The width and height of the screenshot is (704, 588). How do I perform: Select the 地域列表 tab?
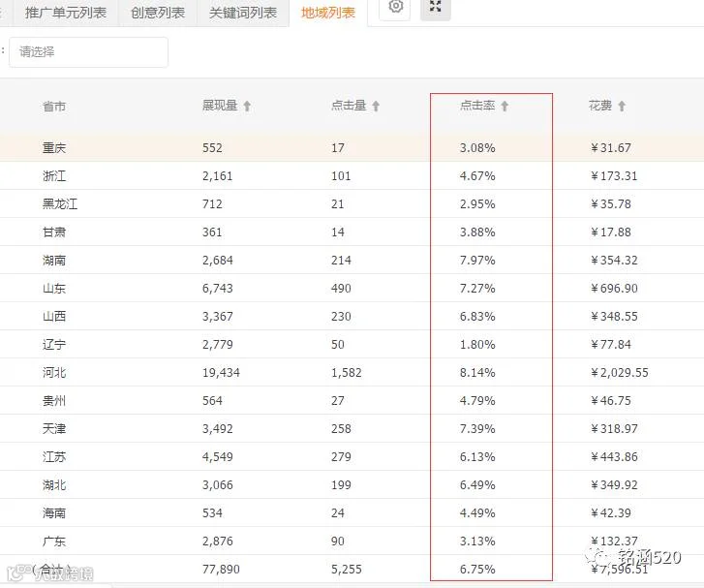pyautogui.click(x=328, y=13)
